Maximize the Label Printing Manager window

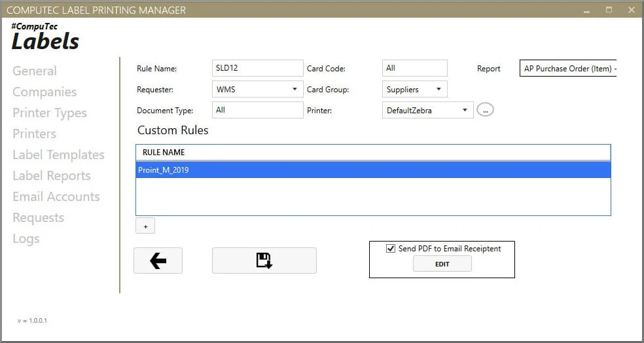pyautogui.click(x=609, y=10)
